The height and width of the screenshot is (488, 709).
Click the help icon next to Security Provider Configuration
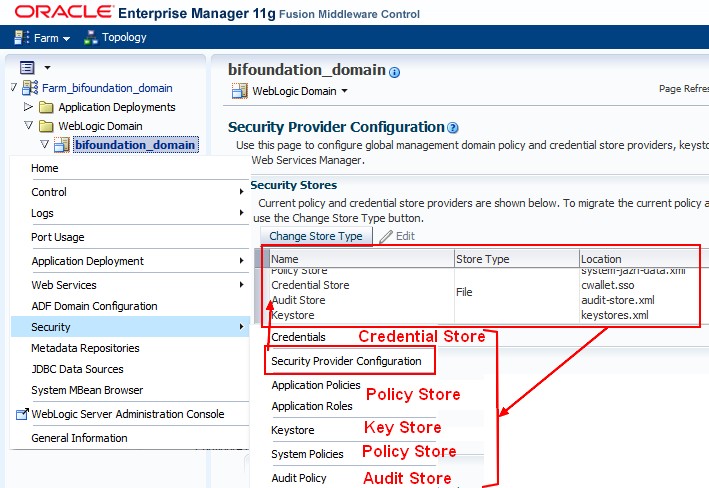point(453,128)
